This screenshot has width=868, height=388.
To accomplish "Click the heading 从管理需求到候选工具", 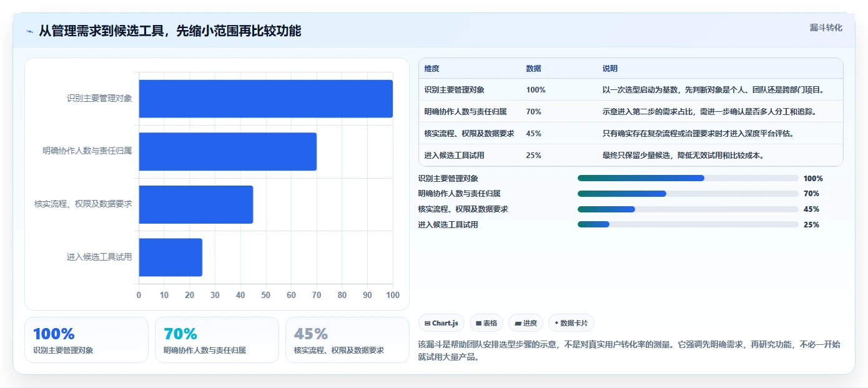I will pyautogui.click(x=170, y=31).
